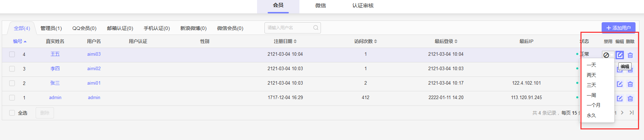Image resolution: width=644 pixels, height=140 pixels.
Task: Open the 管理员(1) filter tab
Action: pos(51,28)
